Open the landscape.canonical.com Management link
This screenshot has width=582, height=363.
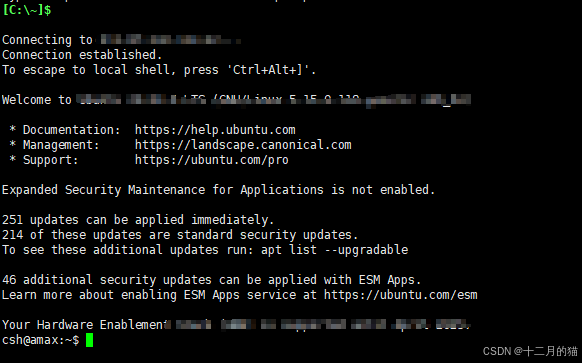click(x=243, y=145)
